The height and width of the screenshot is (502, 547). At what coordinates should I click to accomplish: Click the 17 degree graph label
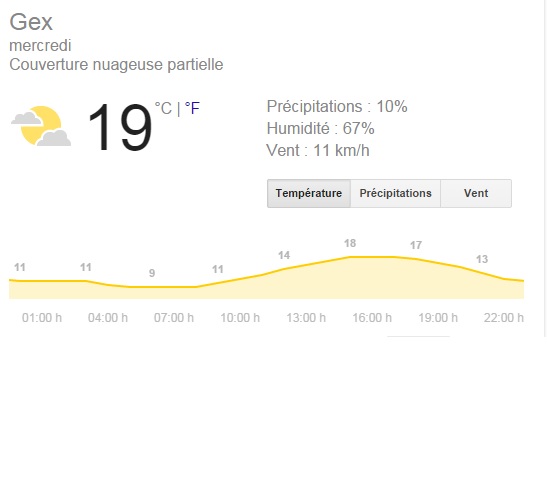point(416,245)
